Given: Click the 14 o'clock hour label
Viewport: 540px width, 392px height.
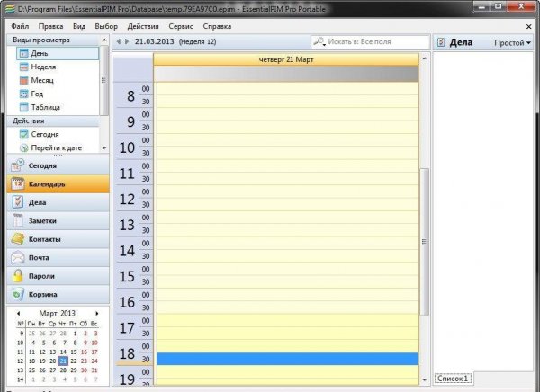Looking at the screenshot, I should pyautogui.click(x=127, y=251).
